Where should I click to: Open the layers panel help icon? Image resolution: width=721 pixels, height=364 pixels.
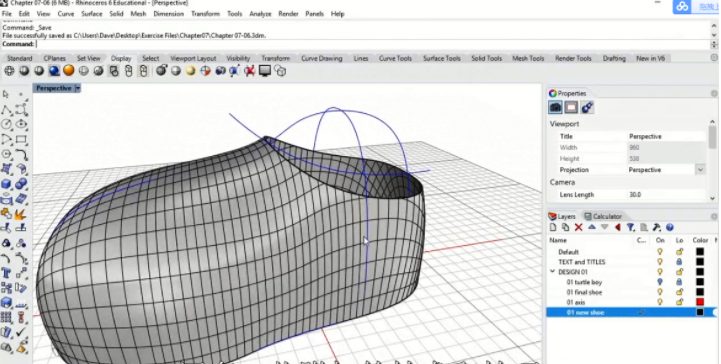pos(670,228)
